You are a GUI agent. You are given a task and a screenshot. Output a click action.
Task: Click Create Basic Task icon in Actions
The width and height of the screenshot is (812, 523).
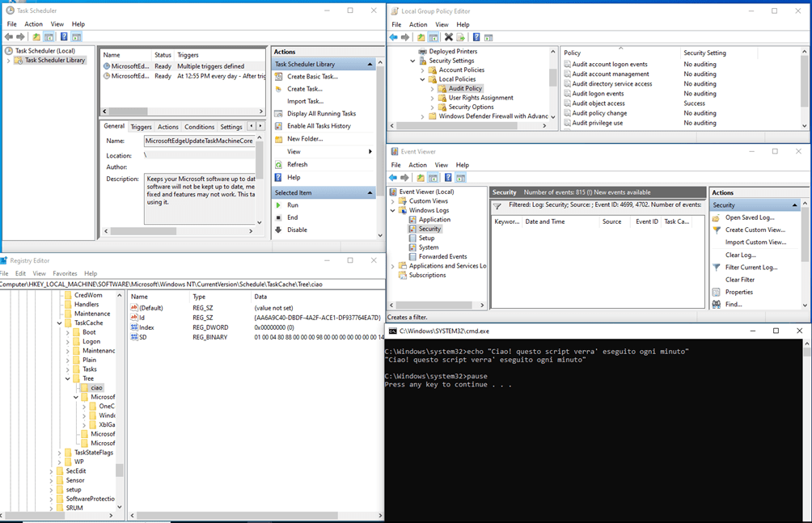coord(279,77)
